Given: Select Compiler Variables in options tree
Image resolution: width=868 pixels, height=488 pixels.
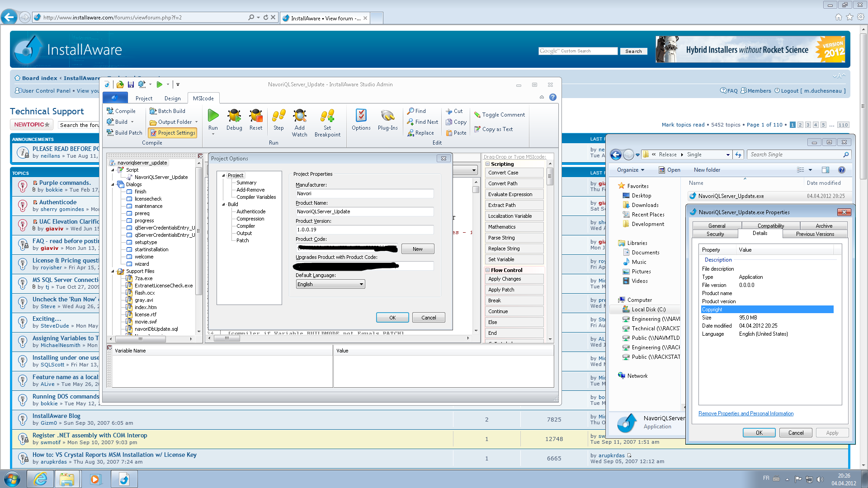Looking at the screenshot, I should [x=256, y=197].
